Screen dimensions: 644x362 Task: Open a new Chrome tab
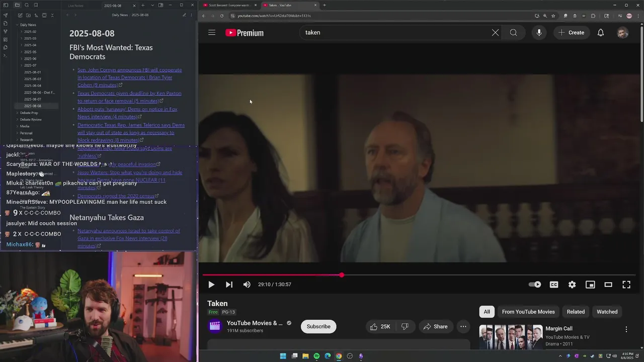325,5
